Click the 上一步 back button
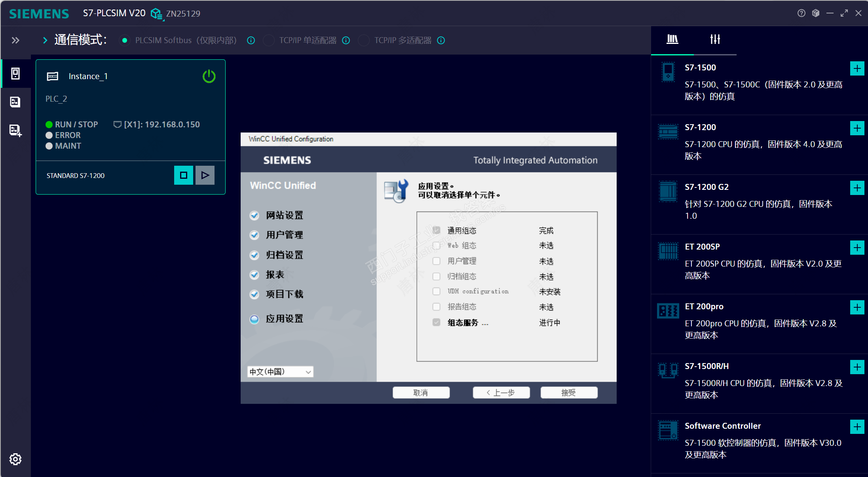The height and width of the screenshot is (477, 868). point(501,392)
